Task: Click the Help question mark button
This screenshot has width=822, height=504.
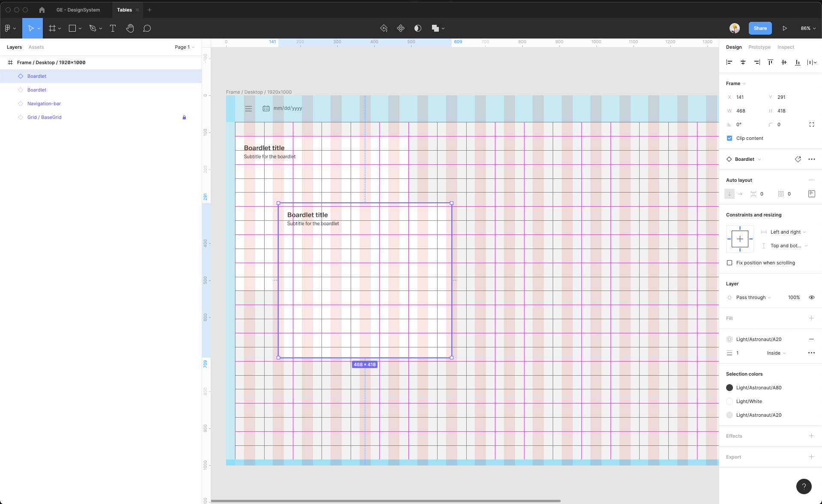Action: coord(804,486)
